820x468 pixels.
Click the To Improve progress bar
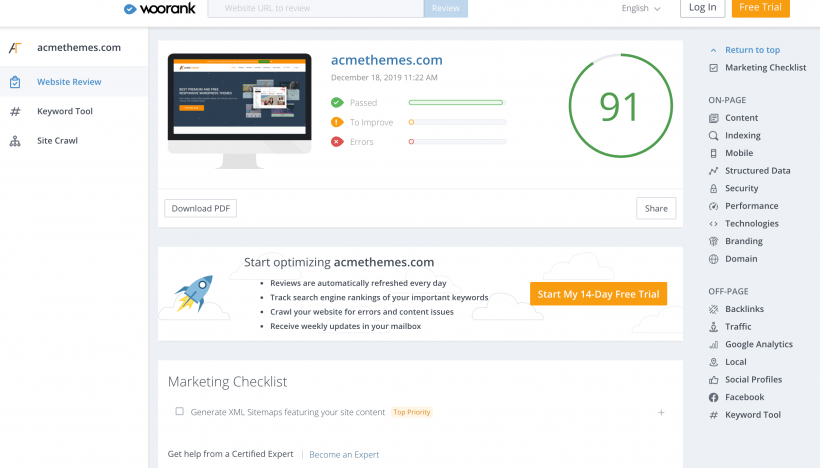[x=457, y=122]
